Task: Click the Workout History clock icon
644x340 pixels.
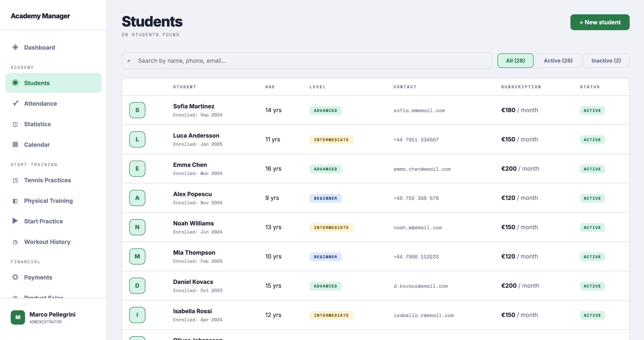Action: [15, 242]
